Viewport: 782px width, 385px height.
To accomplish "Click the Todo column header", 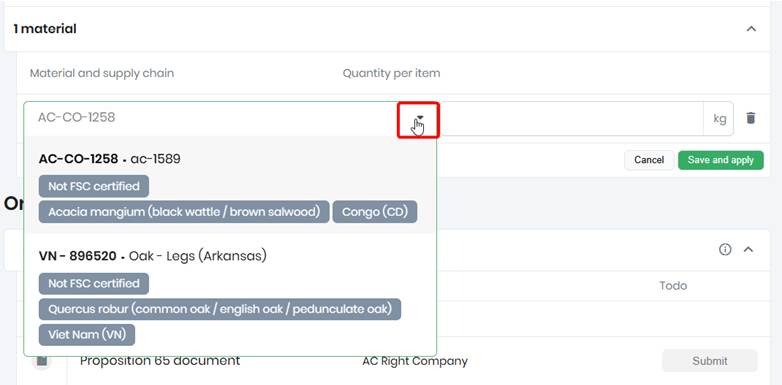I will 673,286.
